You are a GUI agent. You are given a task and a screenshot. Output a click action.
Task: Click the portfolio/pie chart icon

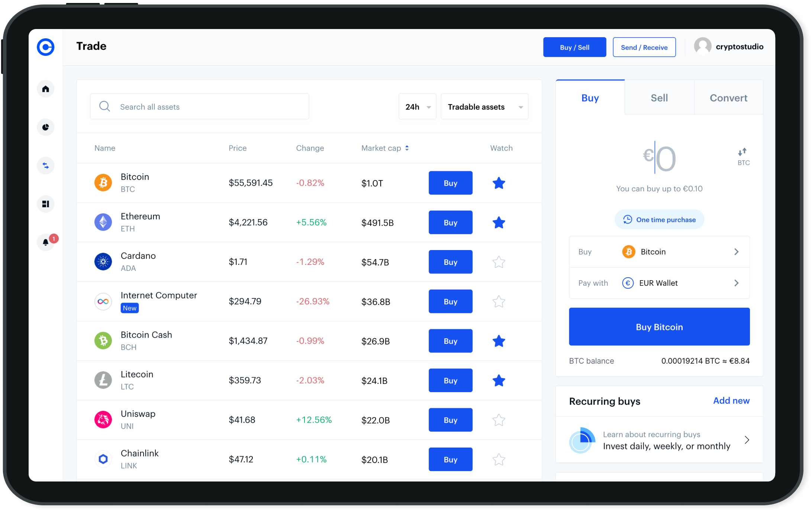click(x=46, y=127)
